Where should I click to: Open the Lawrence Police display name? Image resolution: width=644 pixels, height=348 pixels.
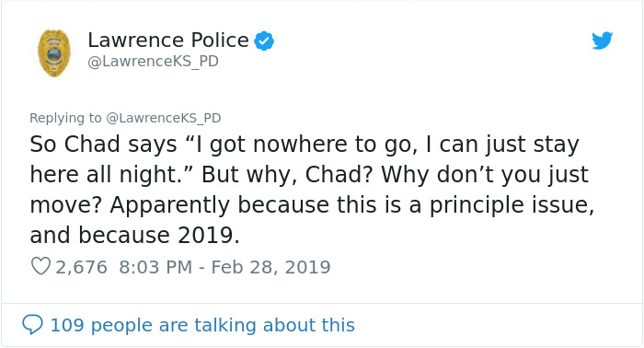[x=168, y=41]
